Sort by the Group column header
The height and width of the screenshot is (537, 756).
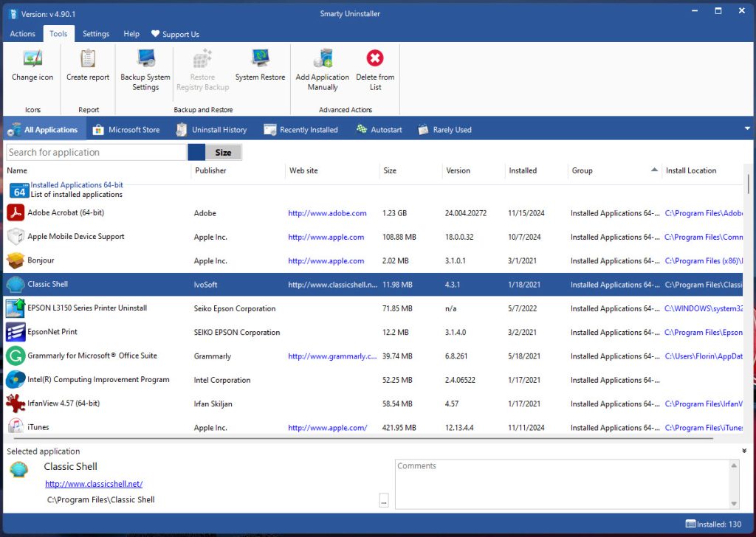[x=615, y=170]
